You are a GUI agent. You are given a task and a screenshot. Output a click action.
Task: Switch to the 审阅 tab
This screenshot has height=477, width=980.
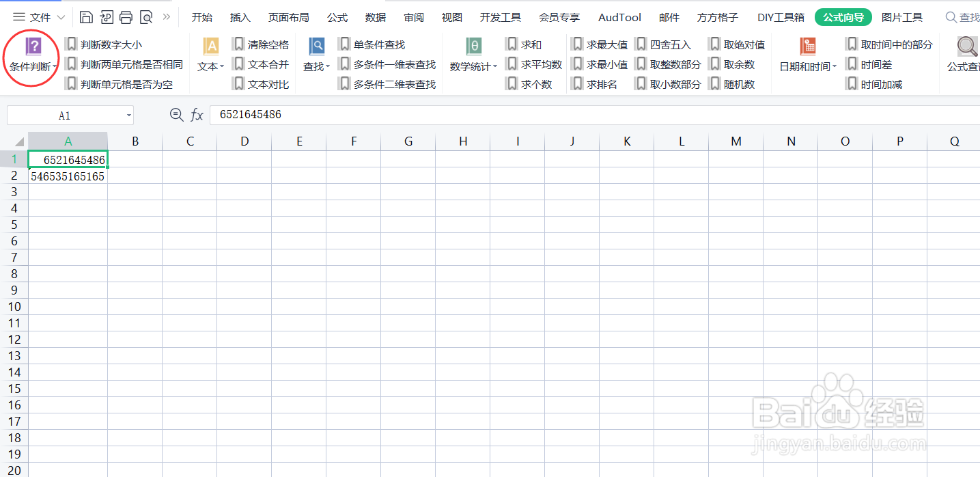[413, 17]
